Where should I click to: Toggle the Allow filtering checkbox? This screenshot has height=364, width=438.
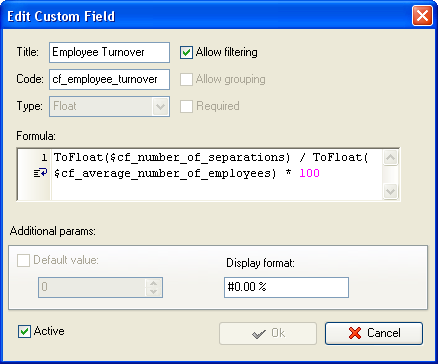coord(186,52)
